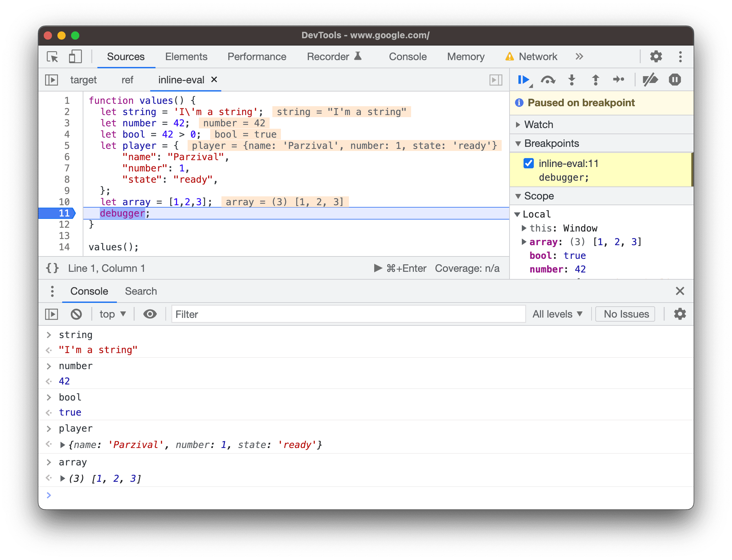Select the top frame dropdown in Console
This screenshot has width=732, height=560.
tap(113, 313)
